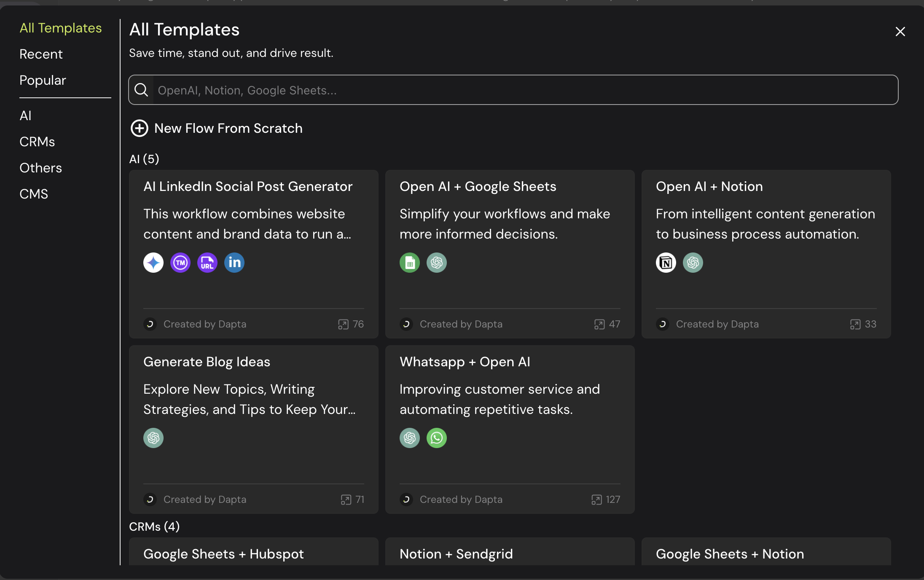Screen dimensions: 924x580
Task: Click the OpenAI icon in Generate Blog Ideas card
Action: [153, 438]
